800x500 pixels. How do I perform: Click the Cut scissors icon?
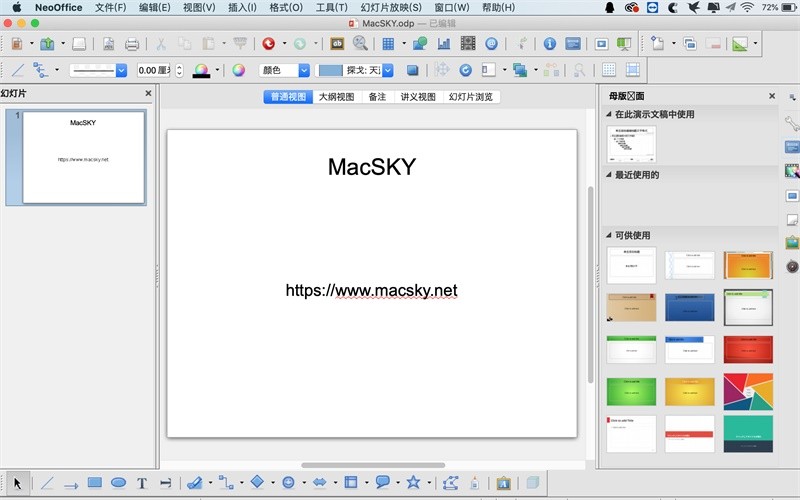pos(161,44)
